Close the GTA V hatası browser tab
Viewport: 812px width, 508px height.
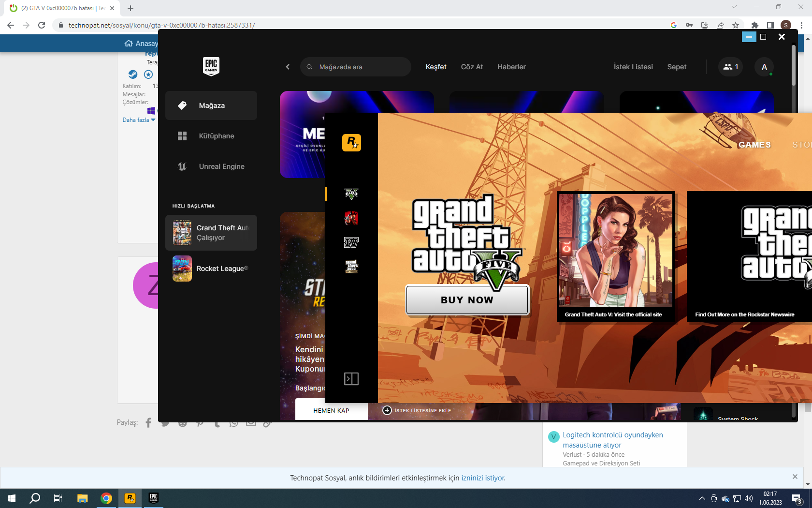[x=112, y=8]
